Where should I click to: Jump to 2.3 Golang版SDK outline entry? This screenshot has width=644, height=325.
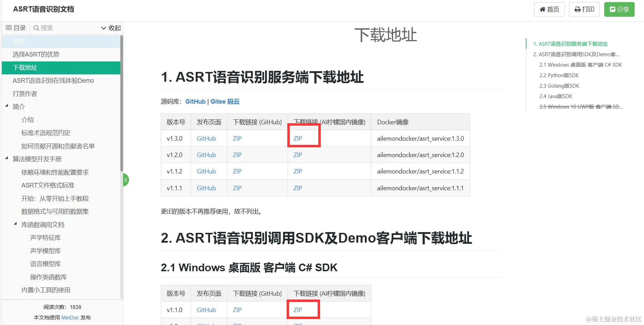pyautogui.click(x=559, y=86)
